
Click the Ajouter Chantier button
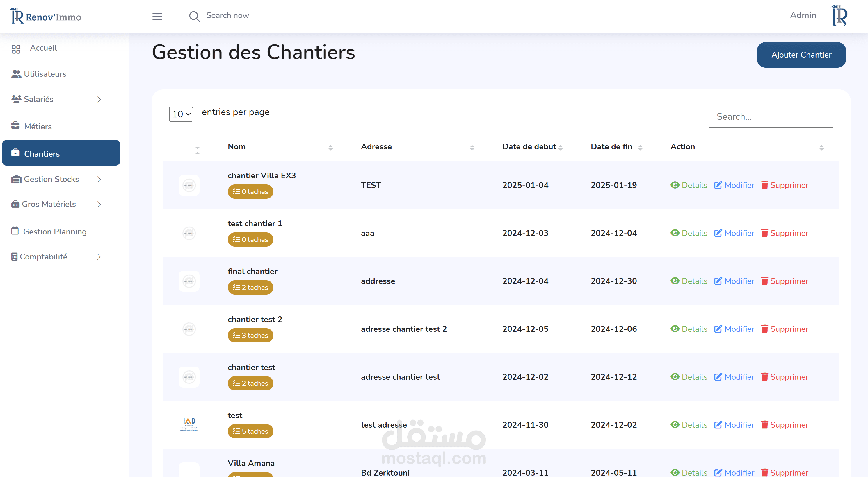pyautogui.click(x=801, y=55)
